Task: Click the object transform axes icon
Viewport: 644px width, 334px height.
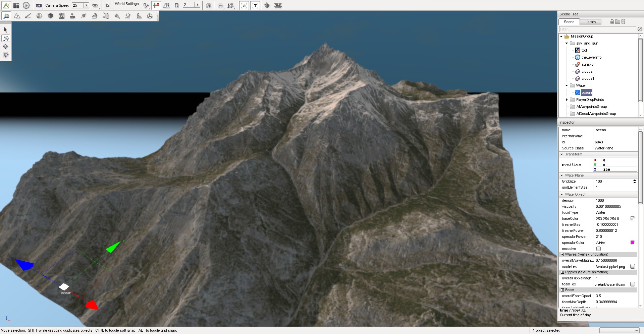Action: [x=231, y=5]
